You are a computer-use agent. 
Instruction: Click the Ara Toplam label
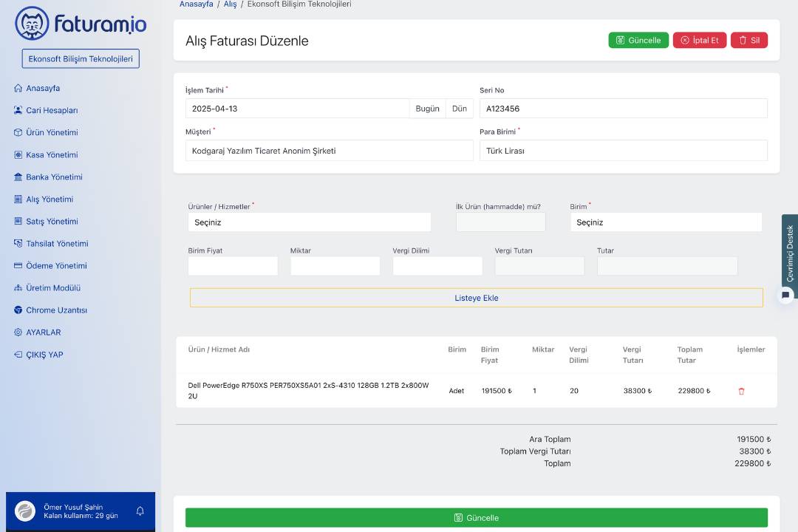pos(550,439)
